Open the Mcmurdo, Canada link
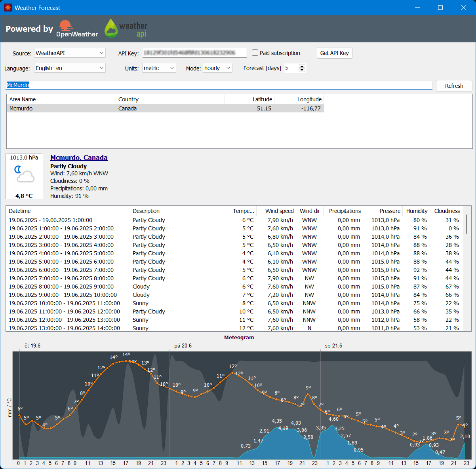 79,158
